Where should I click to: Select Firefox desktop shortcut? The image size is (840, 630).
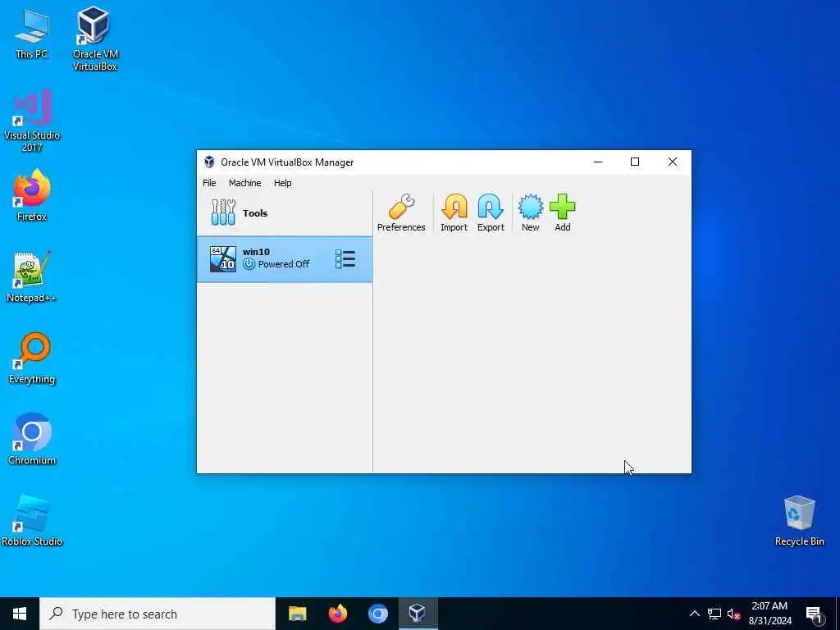pos(32,195)
